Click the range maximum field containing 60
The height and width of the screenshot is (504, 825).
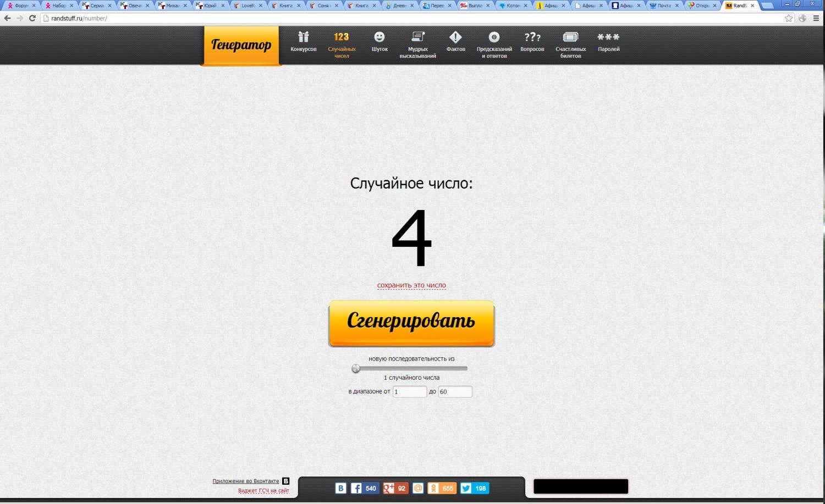pos(455,392)
